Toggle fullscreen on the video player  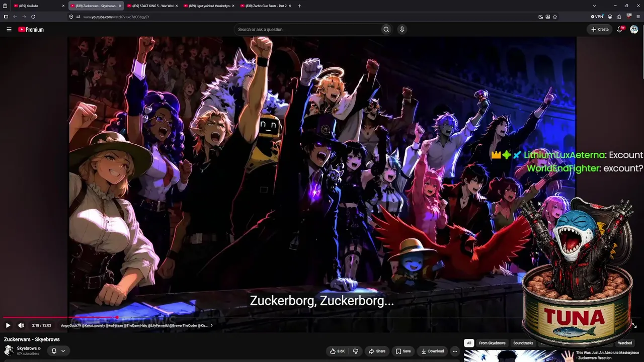pyautogui.click(x=634, y=325)
